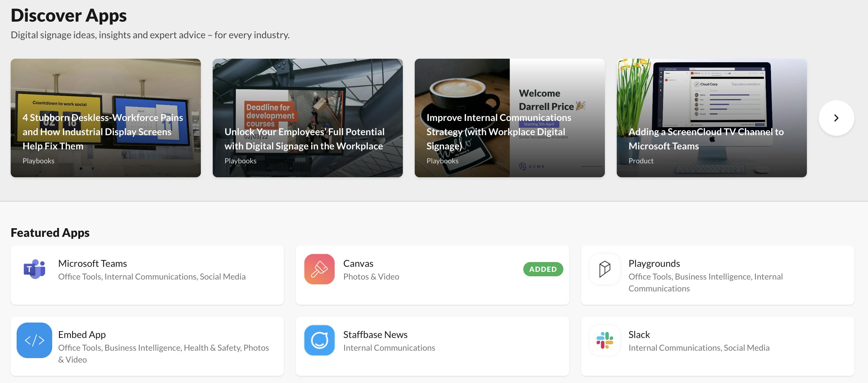
Task: Click the Playgrounds cube icon
Action: pos(605,269)
